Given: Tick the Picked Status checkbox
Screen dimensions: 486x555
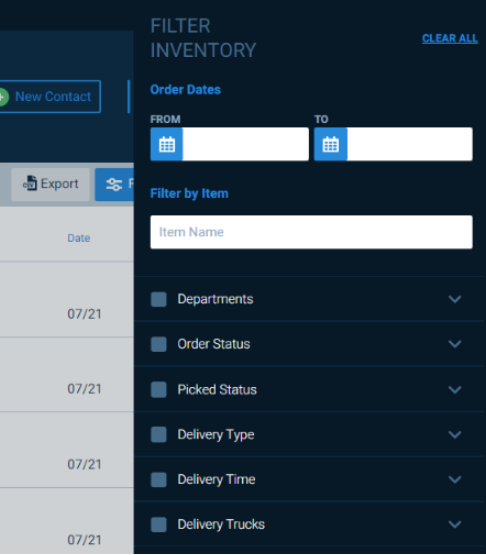Looking at the screenshot, I should point(159,390).
